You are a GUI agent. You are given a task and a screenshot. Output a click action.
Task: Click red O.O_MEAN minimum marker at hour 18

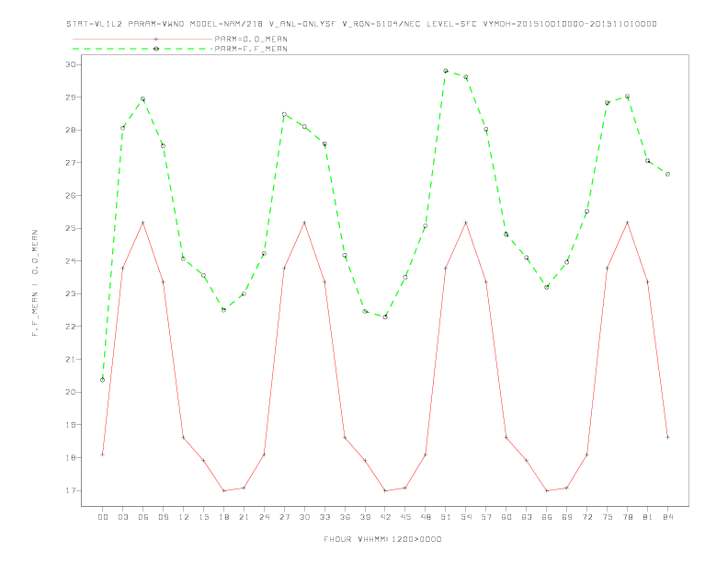(223, 490)
